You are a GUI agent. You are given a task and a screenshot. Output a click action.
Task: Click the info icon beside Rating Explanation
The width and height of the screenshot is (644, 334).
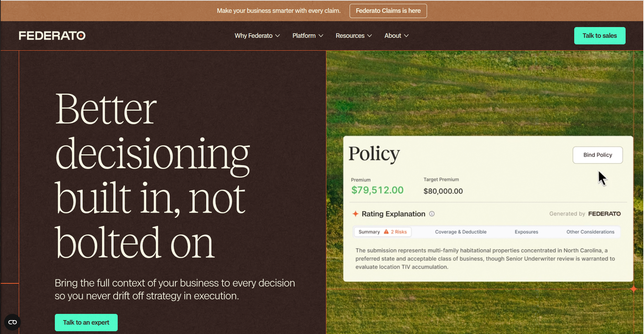coord(432,214)
